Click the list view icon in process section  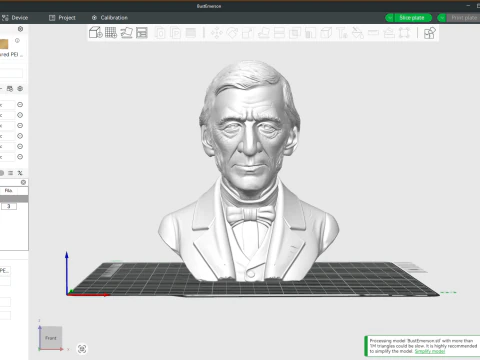(11, 173)
